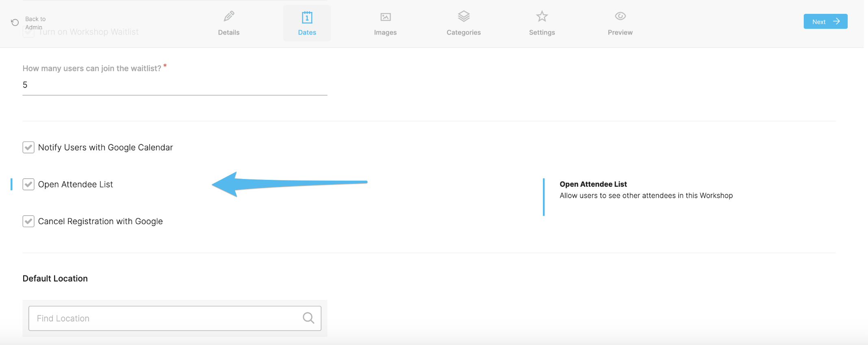The image size is (868, 345).
Task: Uncheck the Open Attendee List checkbox
Action: point(28,184)
